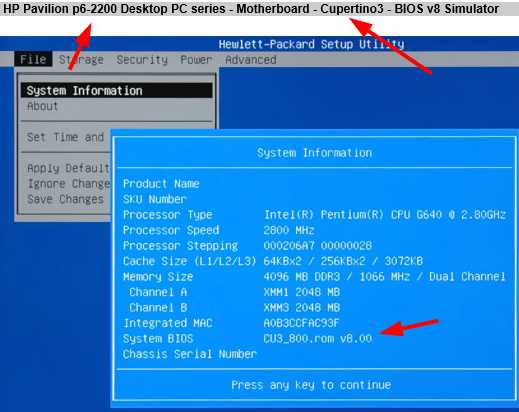Open the Advanced menu
519x412 pixels.
click(251, 60)
